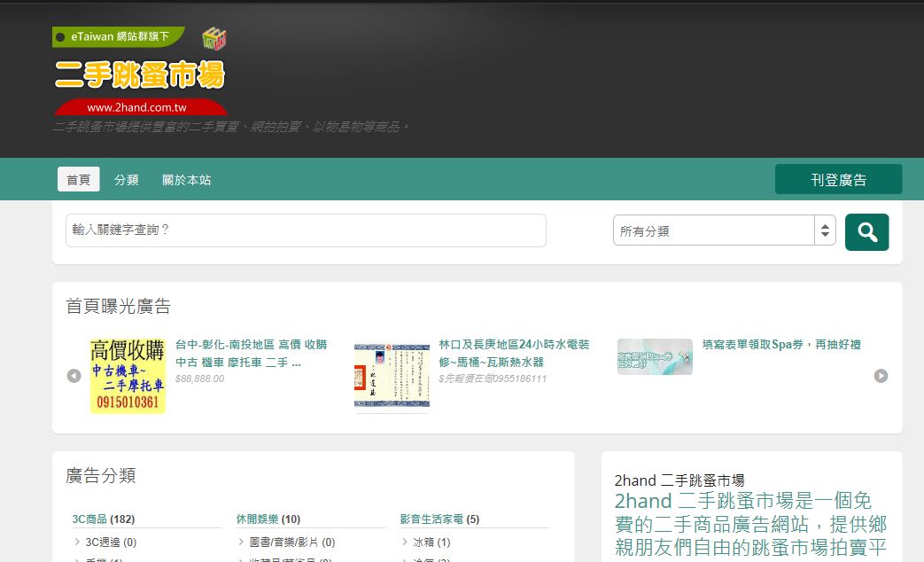Focus the keyword search input field
Viewport: 924px width, 562px height.
coord(306,230)
